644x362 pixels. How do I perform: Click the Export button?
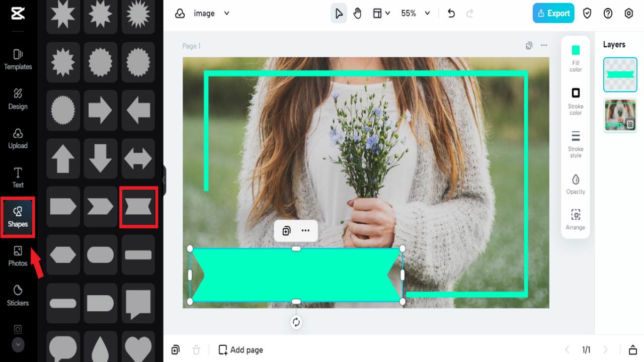[x=553, y=14]
